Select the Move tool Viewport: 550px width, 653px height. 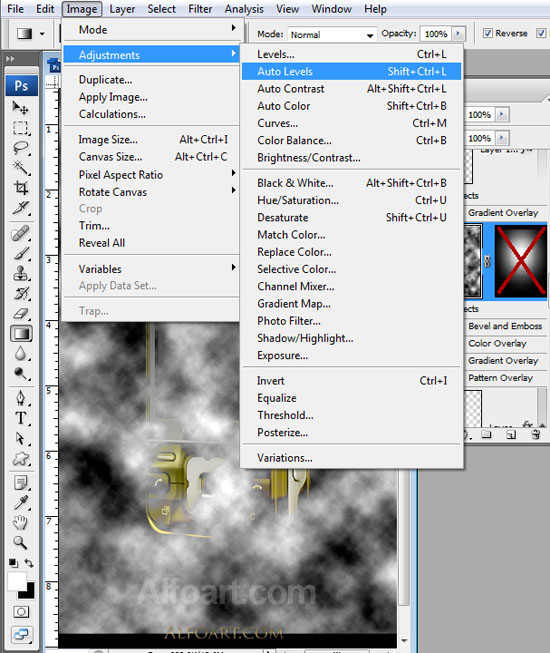coord(20,108)
